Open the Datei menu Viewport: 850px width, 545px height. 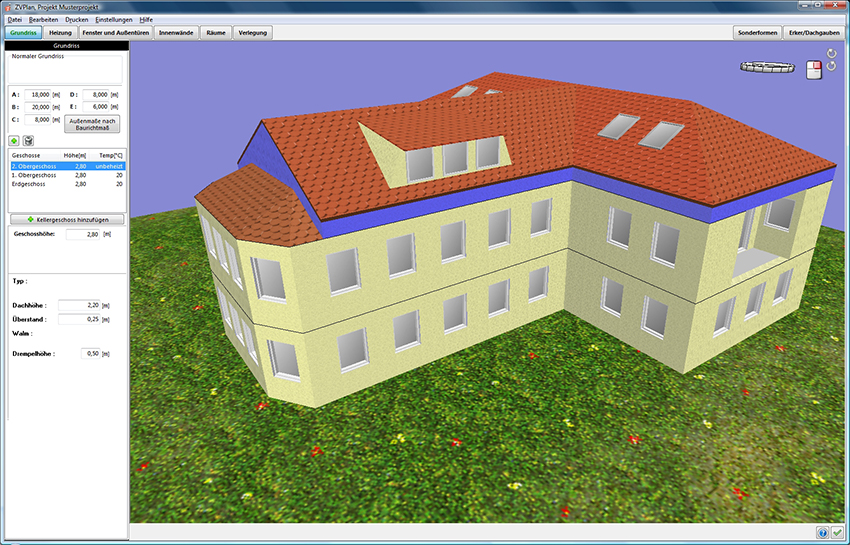point(15,20)
